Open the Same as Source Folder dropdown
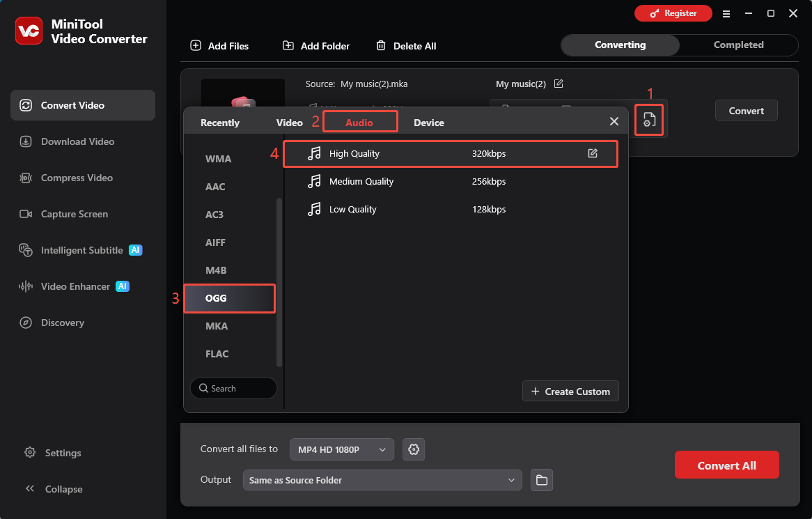The image size is (812, 519). [x=382, y=480]
